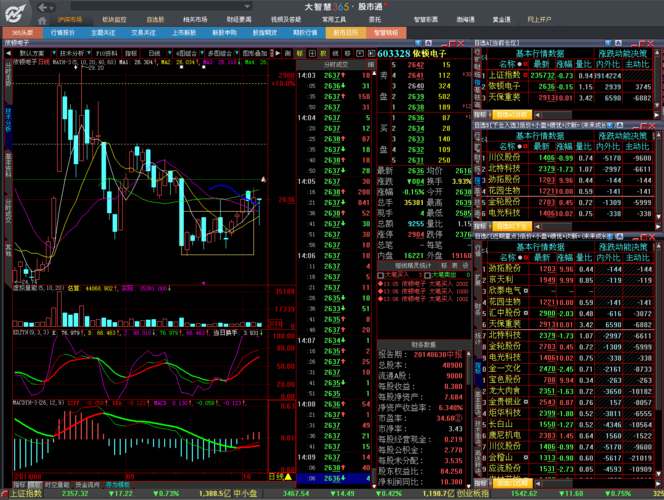664x500 pixels.
Task: Select the 时空量能 bottom chart tab
Action: coord(57,485)
